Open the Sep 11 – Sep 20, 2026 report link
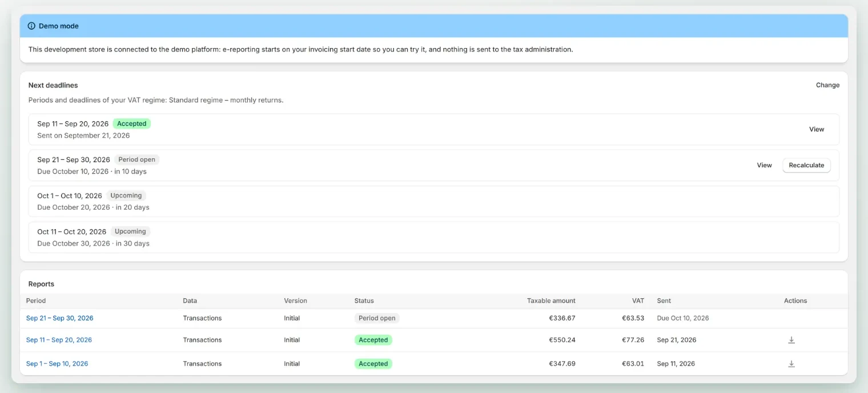 click(x=59, y=340)
